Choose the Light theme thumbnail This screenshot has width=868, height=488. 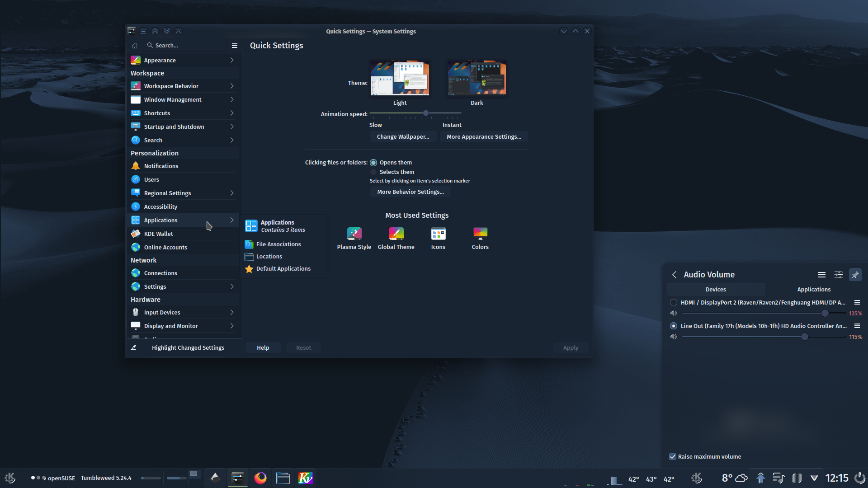[x=400, y=78]
